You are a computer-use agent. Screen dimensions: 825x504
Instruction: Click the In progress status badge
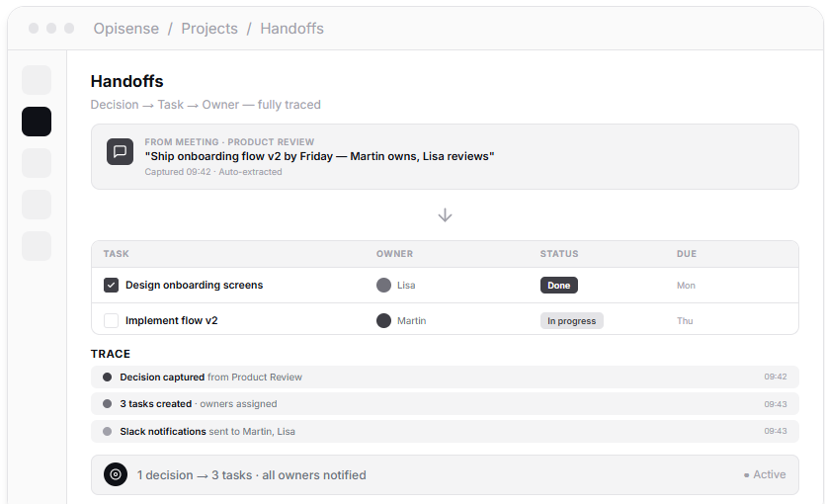[571, 320]
